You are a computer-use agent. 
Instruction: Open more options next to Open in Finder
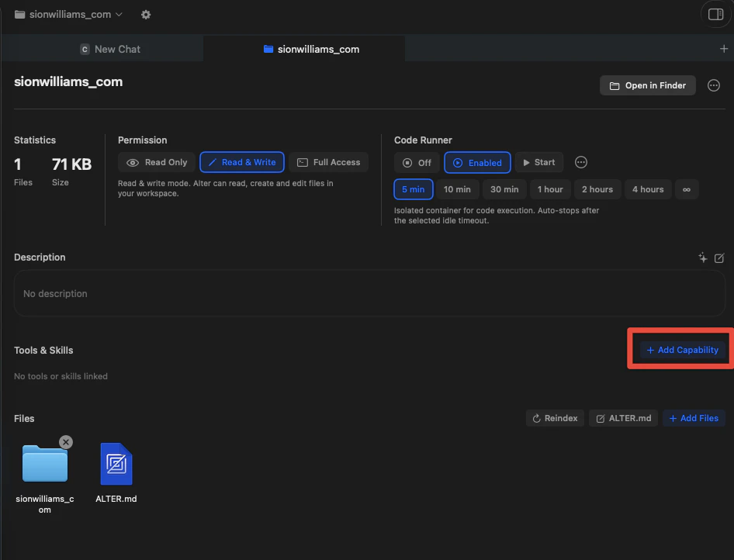tap(713, 85)
